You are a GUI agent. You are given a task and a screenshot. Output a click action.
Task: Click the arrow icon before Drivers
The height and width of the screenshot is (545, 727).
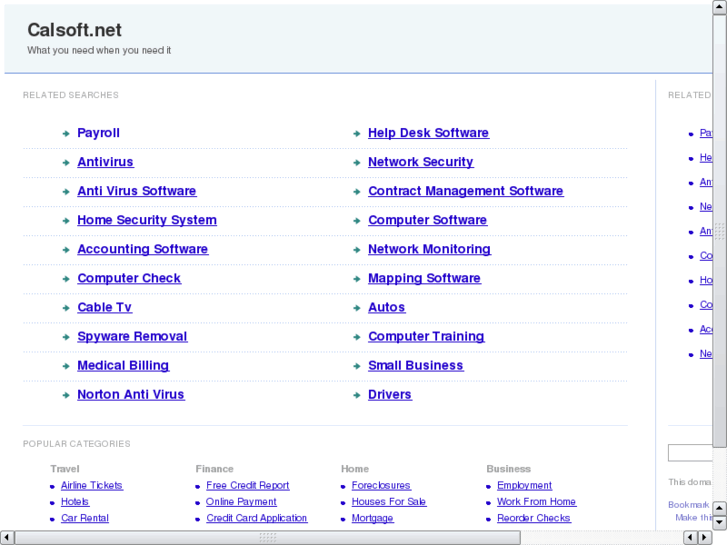pyautogui.click(x=357, y=395)
